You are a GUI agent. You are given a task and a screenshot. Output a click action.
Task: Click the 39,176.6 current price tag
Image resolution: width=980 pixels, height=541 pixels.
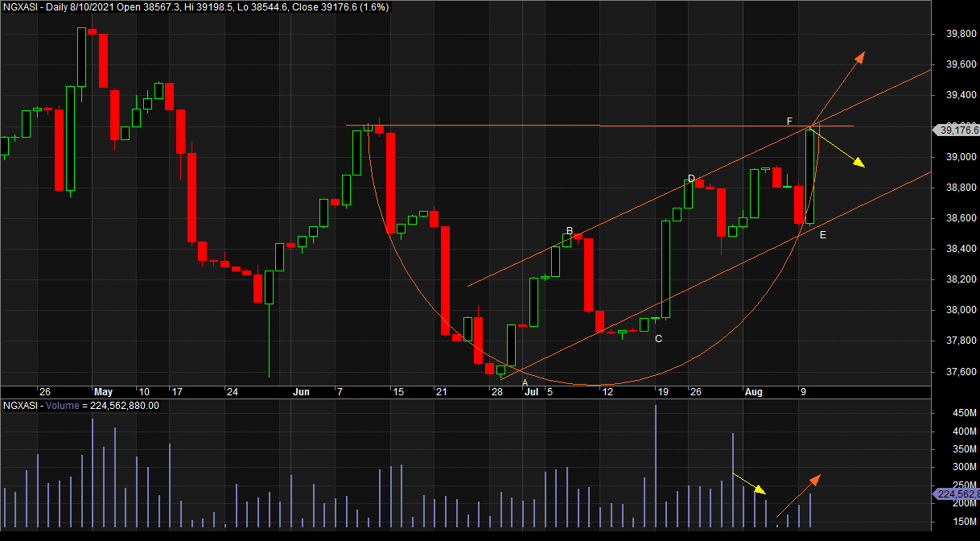pyautogui.click(x=956, y=130)
